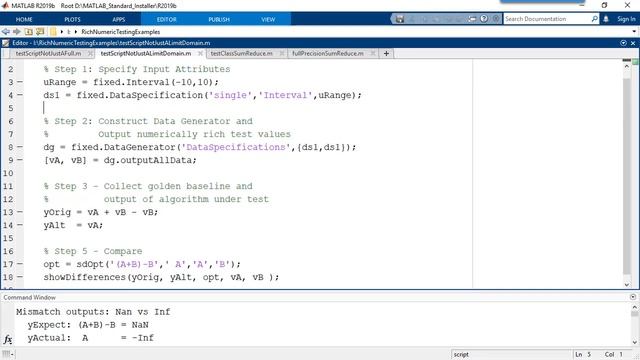Set breakpoint dash on line 3

pos(20,82)
